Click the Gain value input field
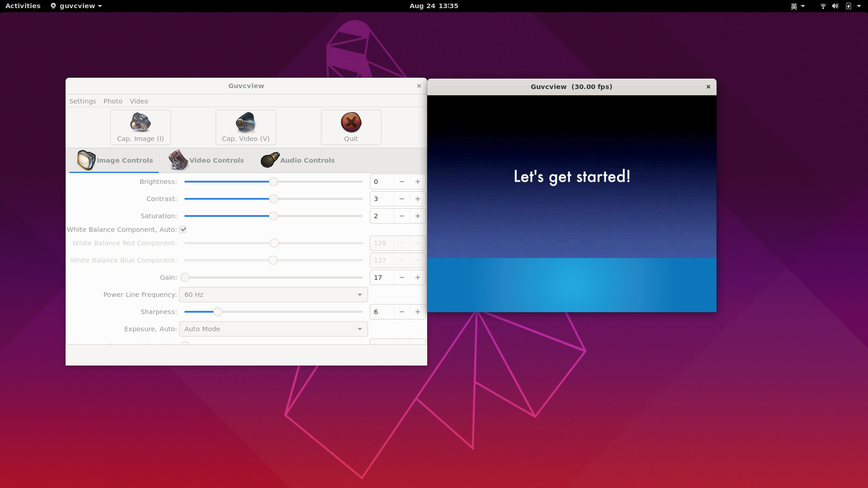 (x=381, y=277)
